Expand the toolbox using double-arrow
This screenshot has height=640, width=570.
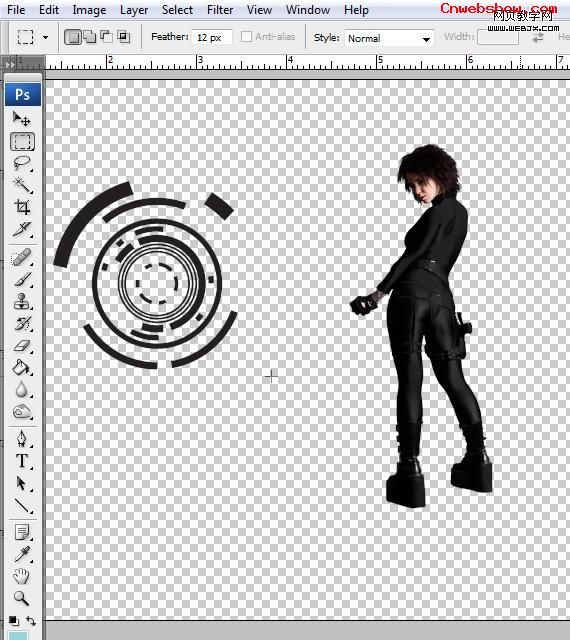click(x=10, y=64)
